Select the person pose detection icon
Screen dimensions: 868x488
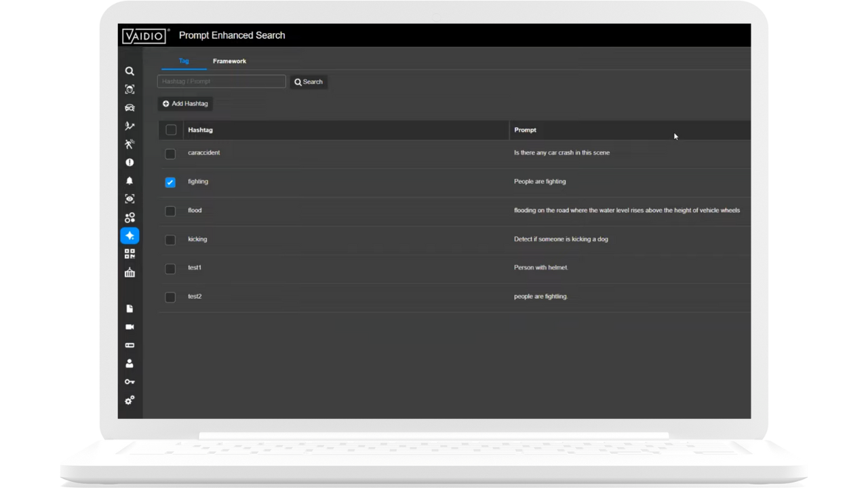[130, 144]
